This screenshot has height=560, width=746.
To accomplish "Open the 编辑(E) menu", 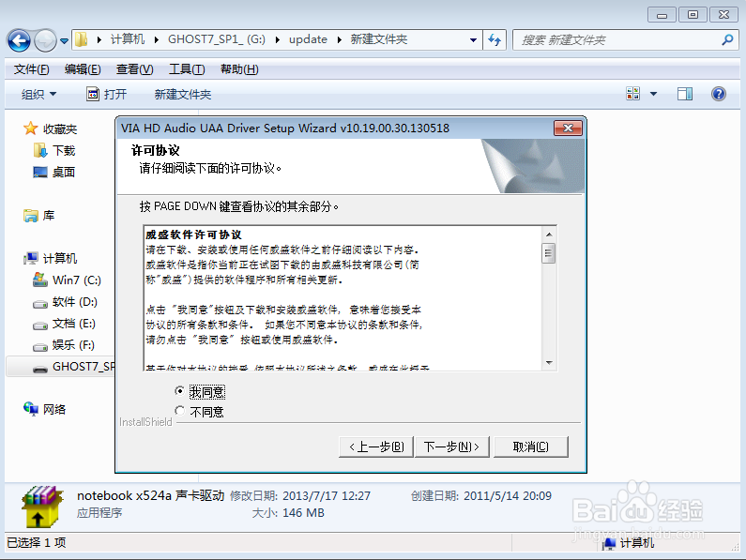I will coord(83,69).
